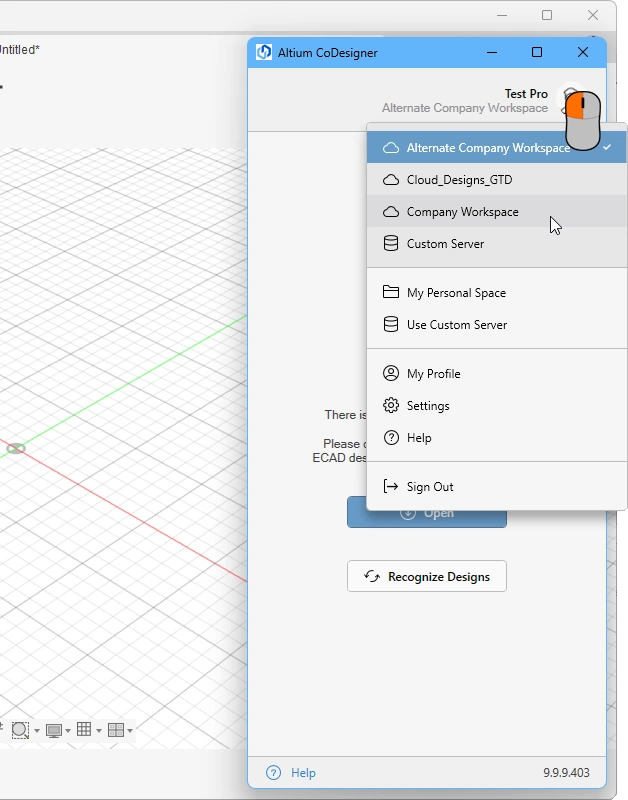
Task: Click the workspace name under Test Pro
Action: 465,108
